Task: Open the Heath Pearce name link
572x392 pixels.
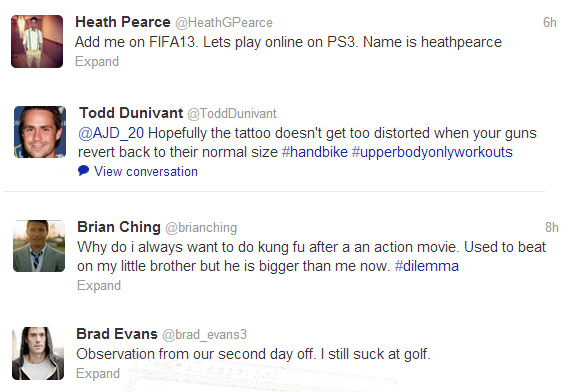Action: [x=123, y=22]
